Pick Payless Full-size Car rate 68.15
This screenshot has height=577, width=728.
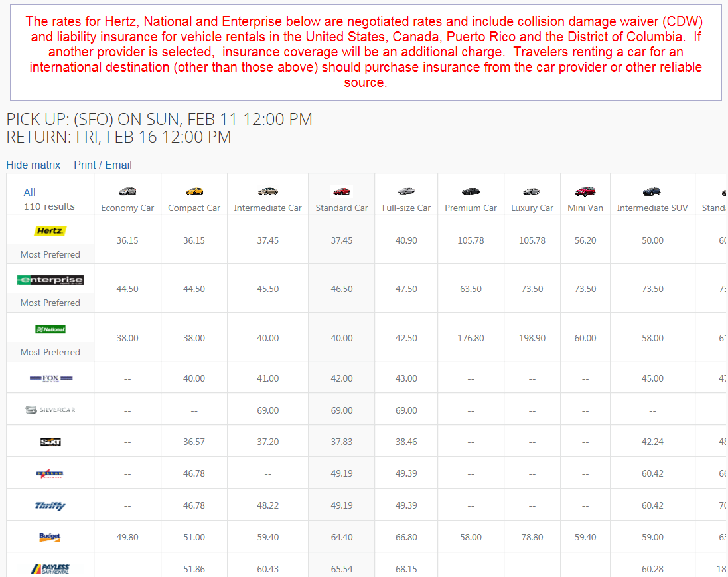tap(406, 569)
